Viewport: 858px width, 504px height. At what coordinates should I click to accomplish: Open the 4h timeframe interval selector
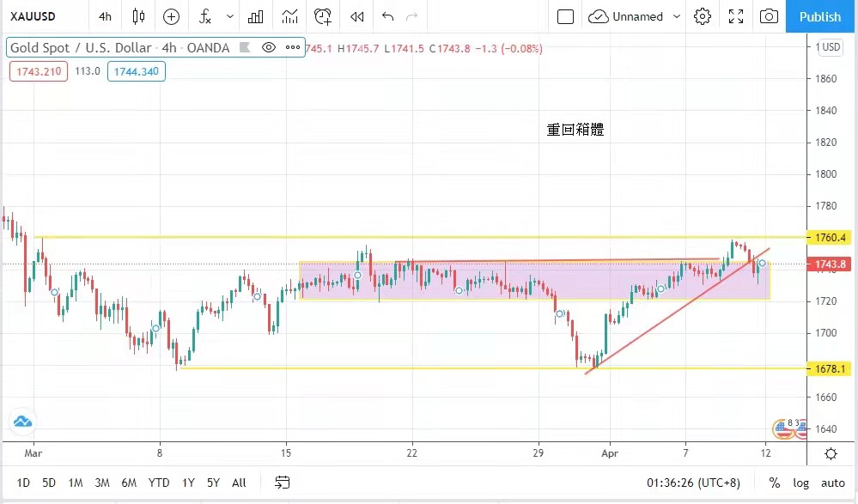coord(105,16)
